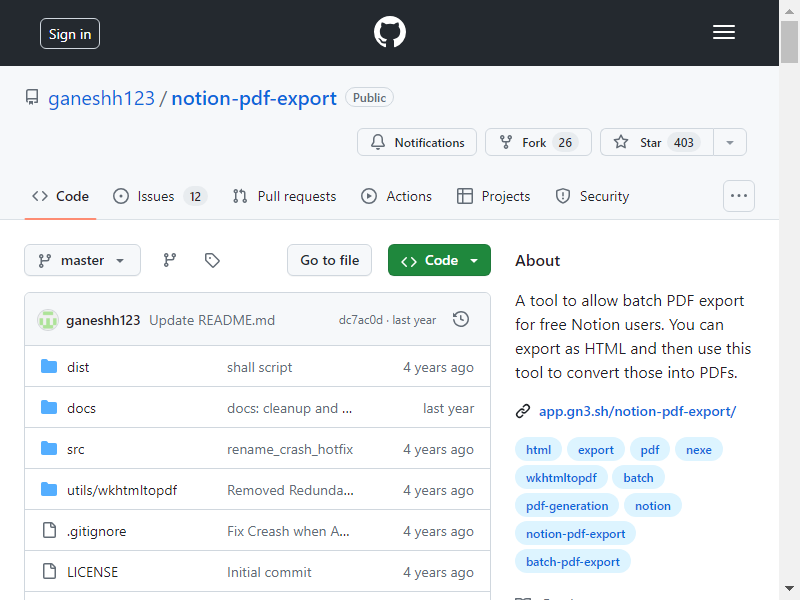Open the Issues tab
800x600 pixels.
click(x=160, y=196)
